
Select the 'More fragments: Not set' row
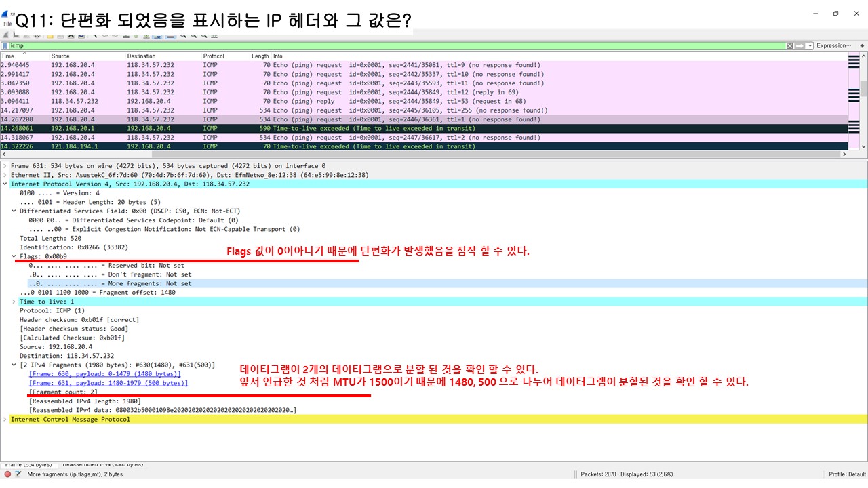110,283
